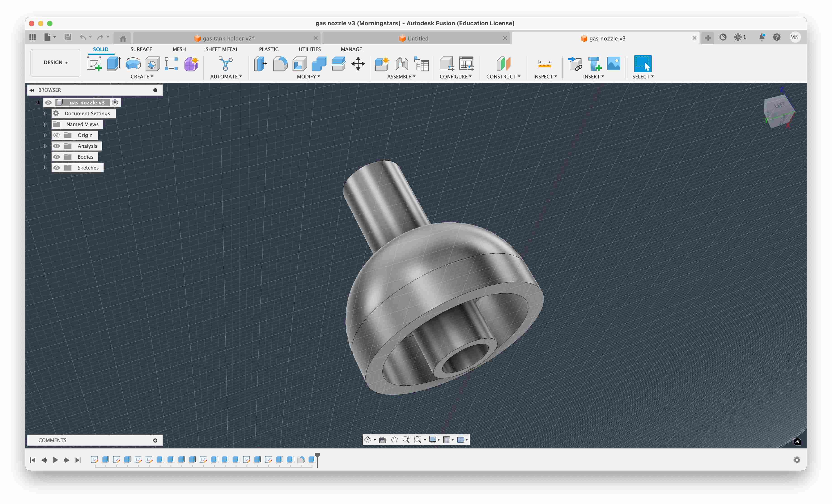Click the Combine tool icon
The image size is (832, 504).
[x=319, y=64]
